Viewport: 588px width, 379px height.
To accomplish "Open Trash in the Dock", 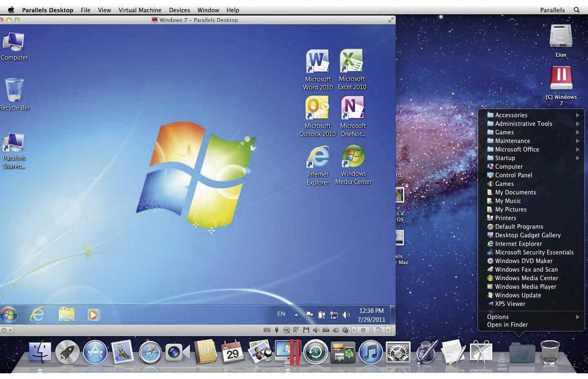I will point(550,352).
